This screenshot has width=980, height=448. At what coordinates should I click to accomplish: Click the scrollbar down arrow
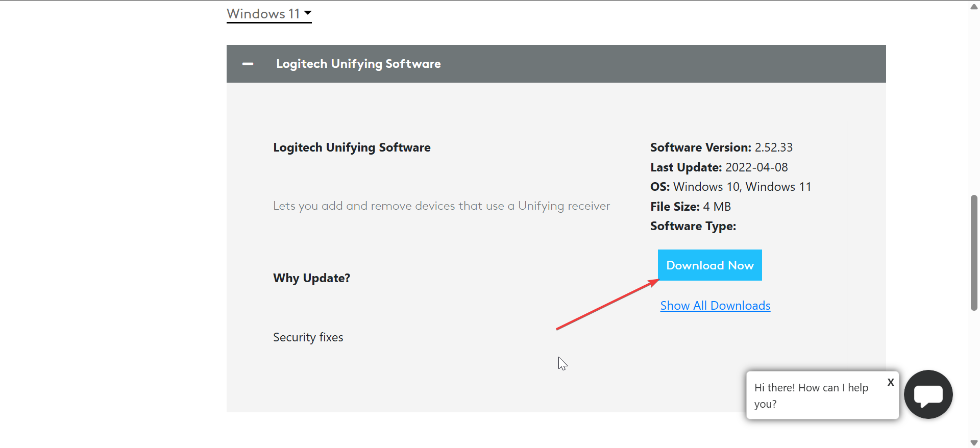(x=974, y=442)
